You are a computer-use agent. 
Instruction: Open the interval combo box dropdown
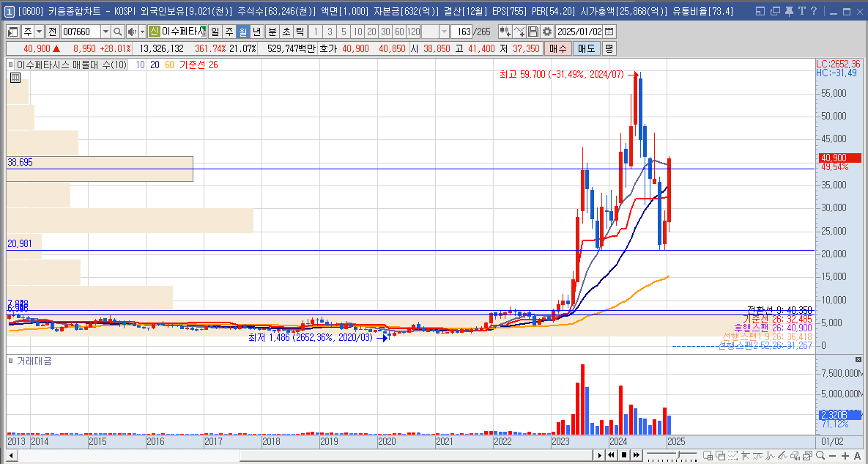444,32
